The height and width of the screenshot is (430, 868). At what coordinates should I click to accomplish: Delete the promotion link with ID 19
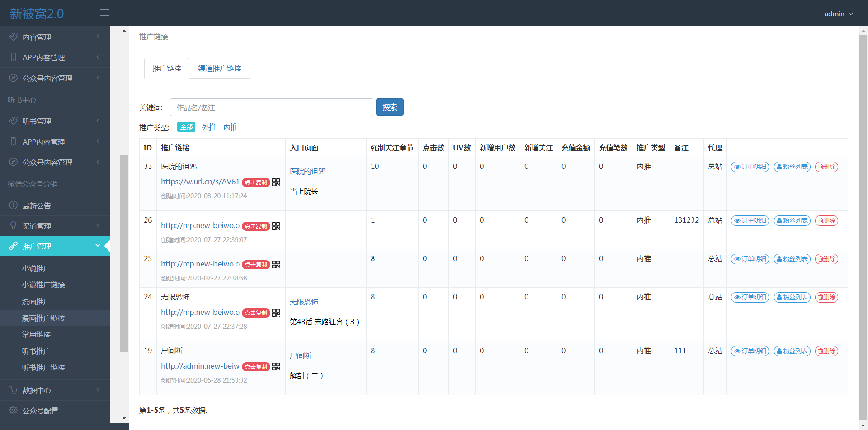tap(826, 351)
